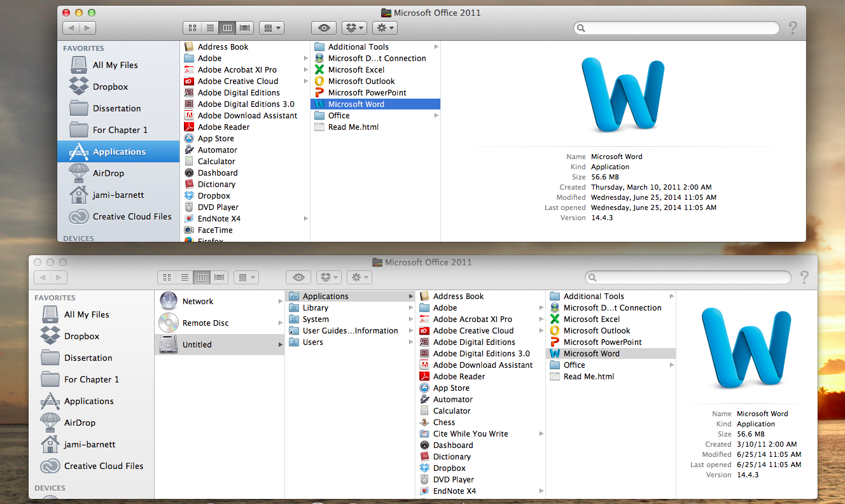Switch top window to column view
Viewport: 845px width, 504px height.
click(x=228, y=28)
